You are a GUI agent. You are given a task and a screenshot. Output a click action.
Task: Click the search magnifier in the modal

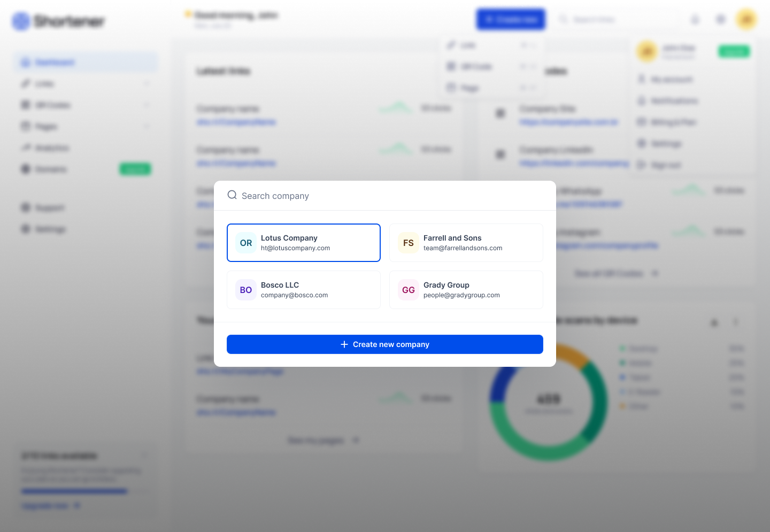click(x=232, y=195)
